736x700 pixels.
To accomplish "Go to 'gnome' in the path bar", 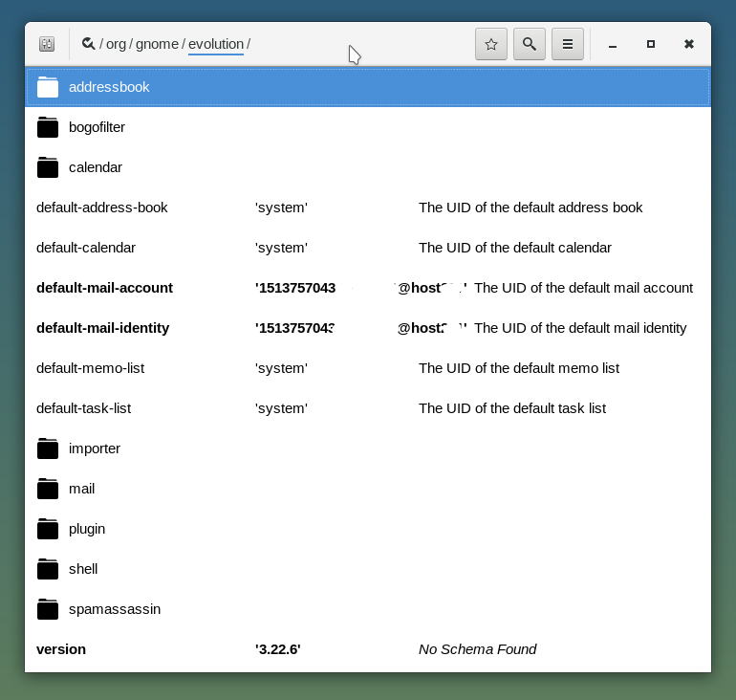I will pyautogui.click(x=157, y=44).
